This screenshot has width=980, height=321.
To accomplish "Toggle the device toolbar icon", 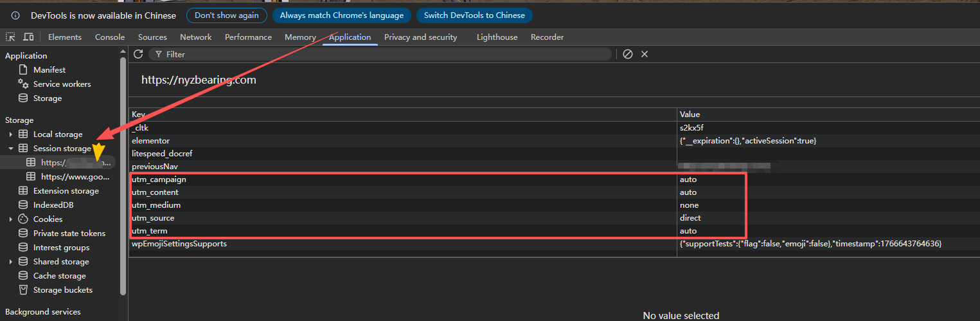I will 28,37.
